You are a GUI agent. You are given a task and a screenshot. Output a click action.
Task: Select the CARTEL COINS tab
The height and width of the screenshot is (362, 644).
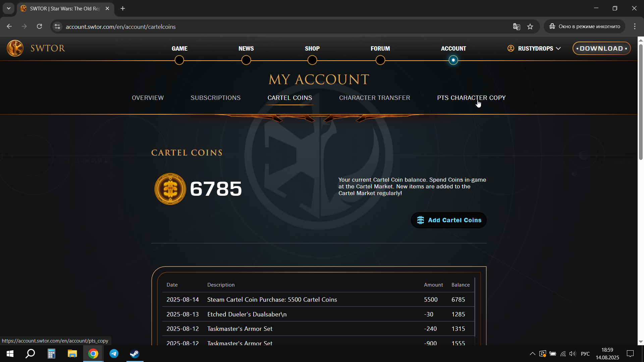290,98
